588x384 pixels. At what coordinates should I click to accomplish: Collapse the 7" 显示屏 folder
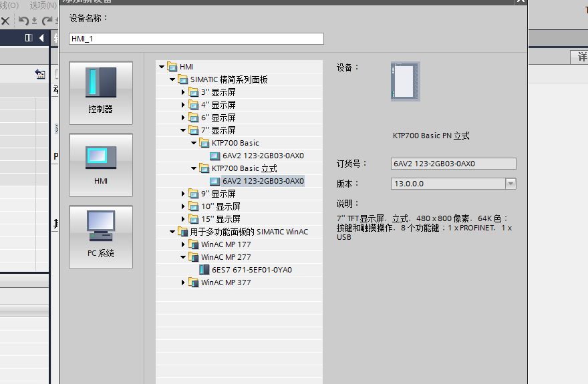[183, 130]
